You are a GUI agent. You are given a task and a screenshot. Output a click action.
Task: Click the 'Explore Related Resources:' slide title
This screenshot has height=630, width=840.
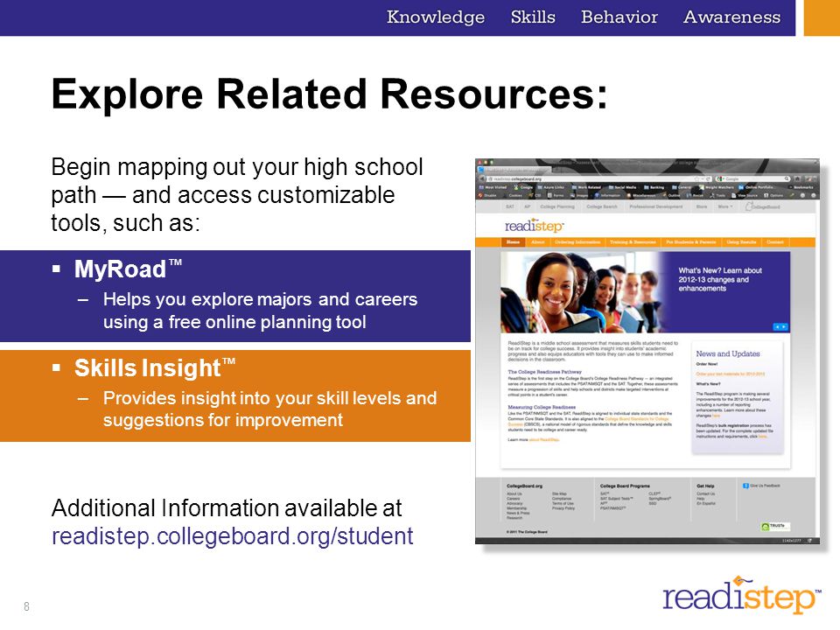pyautogui.click(x=330, y=94)
